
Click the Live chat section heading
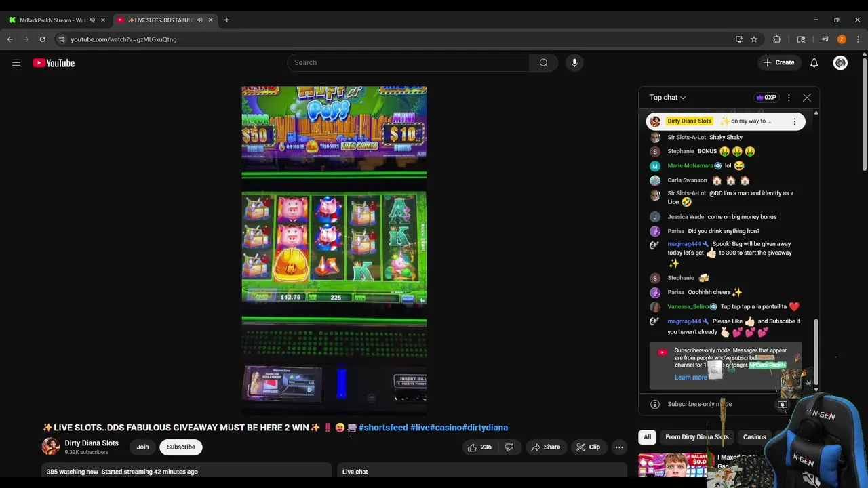(x=355, y=472)
